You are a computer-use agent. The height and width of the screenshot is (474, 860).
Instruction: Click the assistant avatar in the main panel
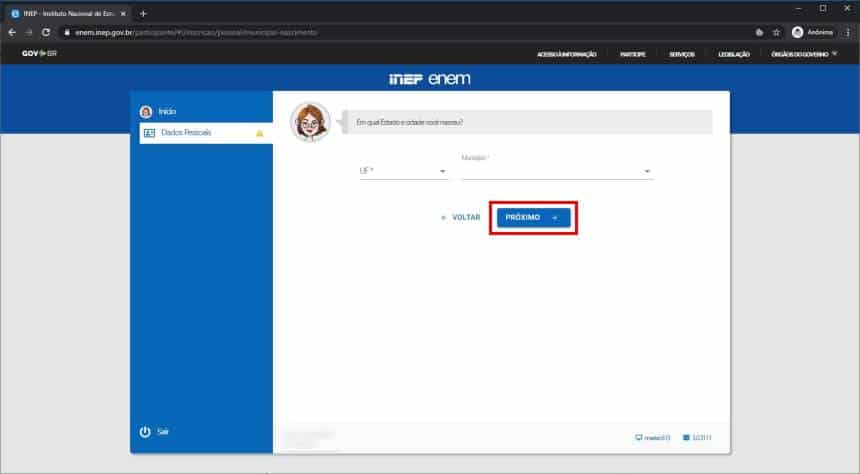click(310, 122)
